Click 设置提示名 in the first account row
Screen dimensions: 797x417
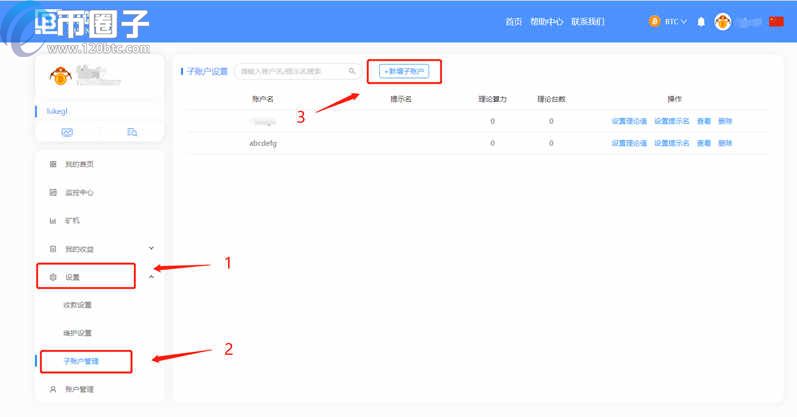pos(671,121)
